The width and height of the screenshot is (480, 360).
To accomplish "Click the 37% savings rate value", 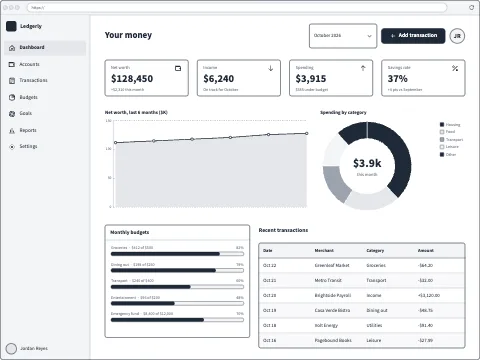I will click(397, 79).
